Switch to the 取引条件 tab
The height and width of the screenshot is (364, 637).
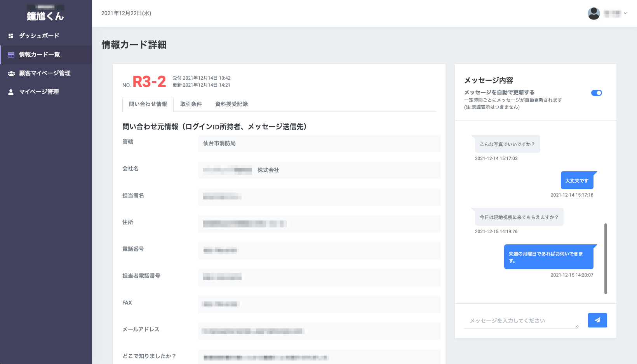(x=191, y=104)
